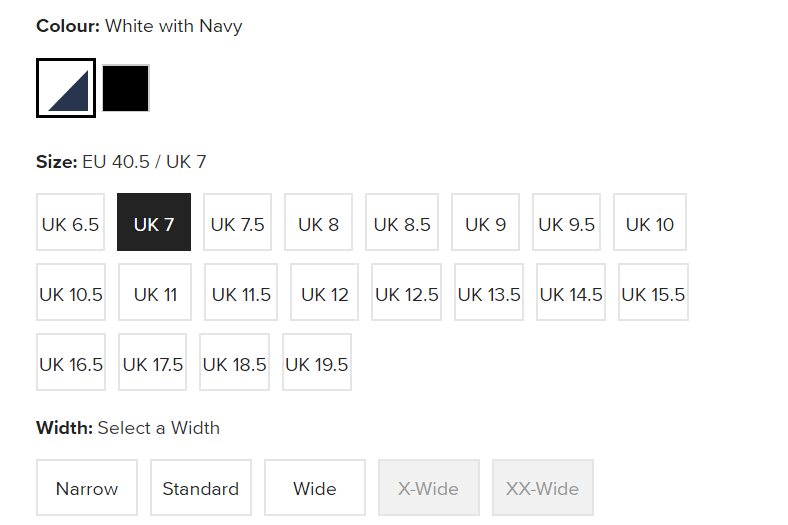Screen dimensions: 788x525
Task: Click the selected UK 7 size
Action: pos(154,222)
